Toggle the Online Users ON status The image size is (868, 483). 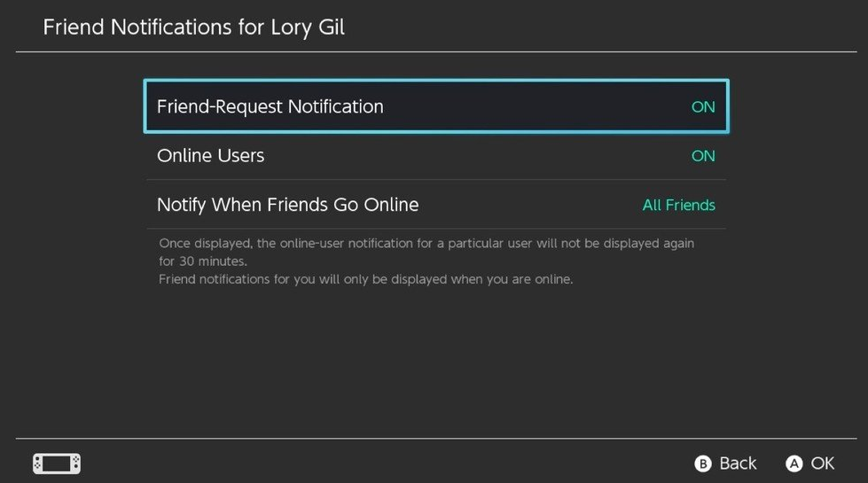click(x=703, y=156)
